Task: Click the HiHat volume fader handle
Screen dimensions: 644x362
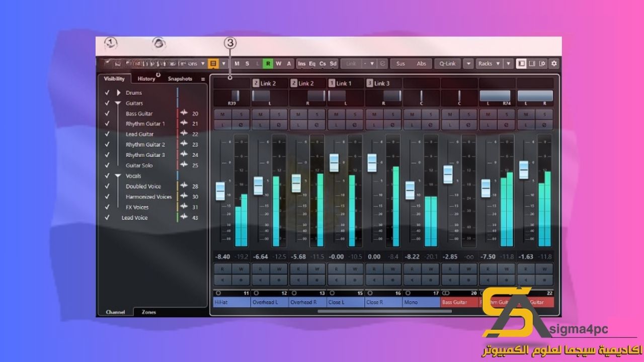Action: point(220,191)
